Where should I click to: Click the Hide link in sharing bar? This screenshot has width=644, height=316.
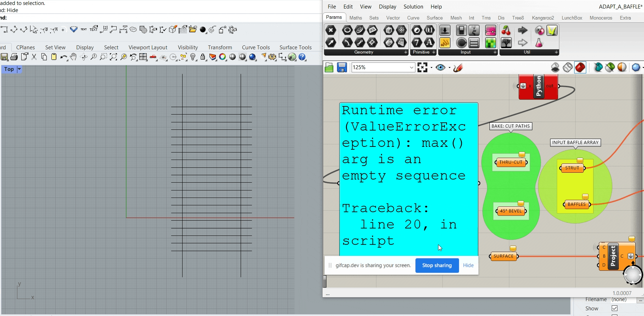point(468,265)
